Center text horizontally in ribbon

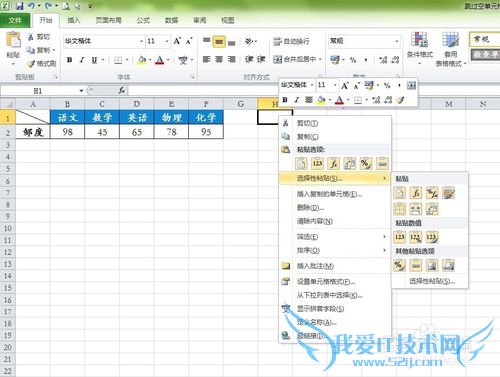(x=219, y=59)
